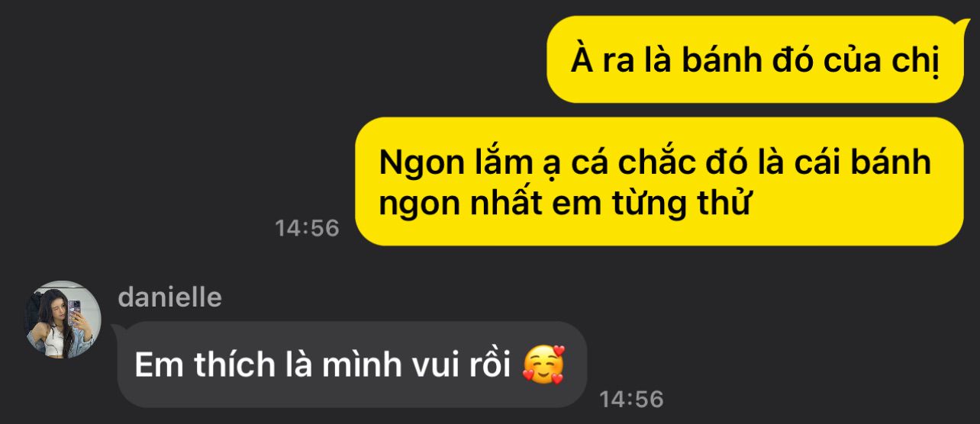
Task: Click the 14:56 timestamp beside danielle's reply
Action: [x=631, y=398]
